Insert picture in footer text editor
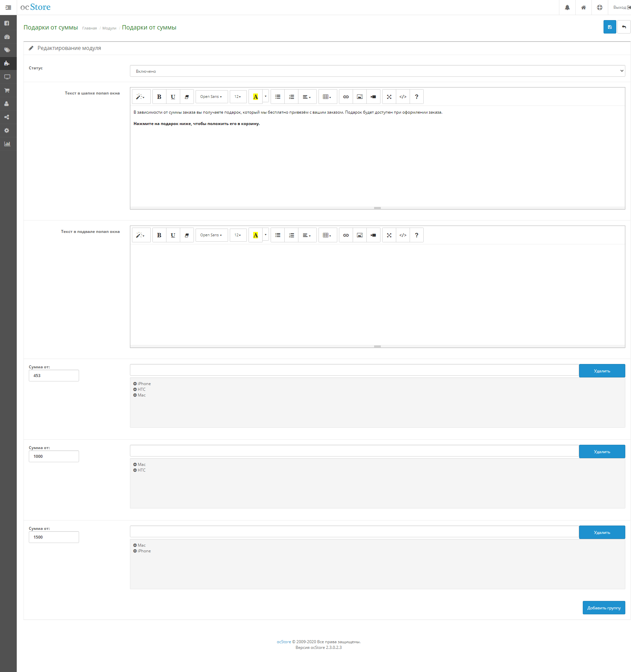The image size is (631, 672). click(359, 235)
